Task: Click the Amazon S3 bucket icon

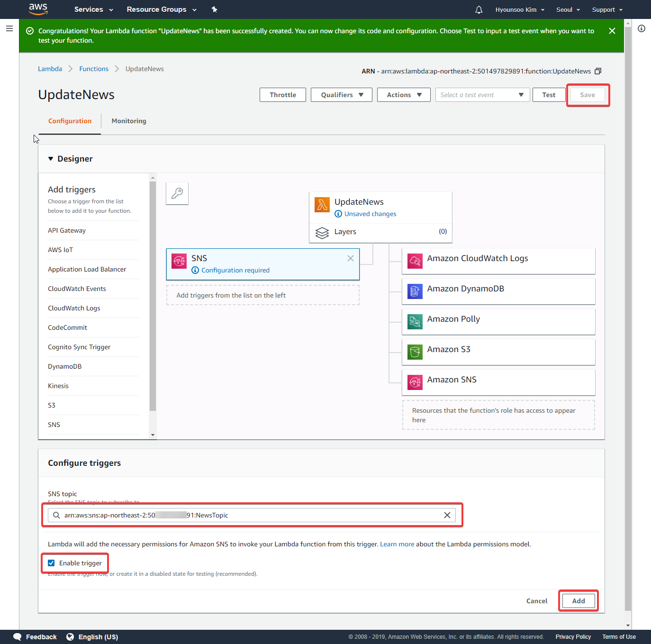Action: [x=415, y=352]
